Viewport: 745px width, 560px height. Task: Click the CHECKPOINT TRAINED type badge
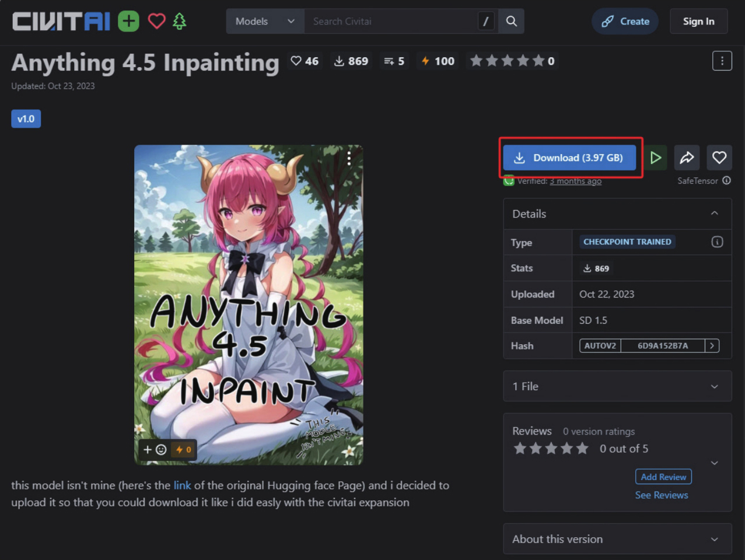tap(627, 242)
